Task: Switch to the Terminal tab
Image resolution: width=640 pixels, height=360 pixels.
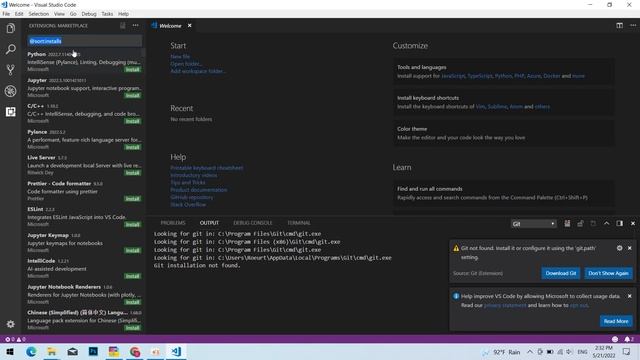Action: click(299, 223)
